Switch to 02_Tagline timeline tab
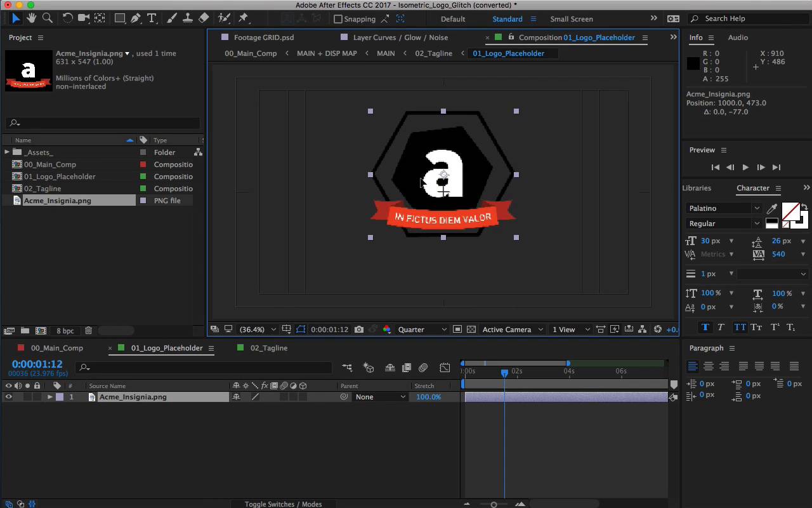Screen dimensions: 812x508 269,348
